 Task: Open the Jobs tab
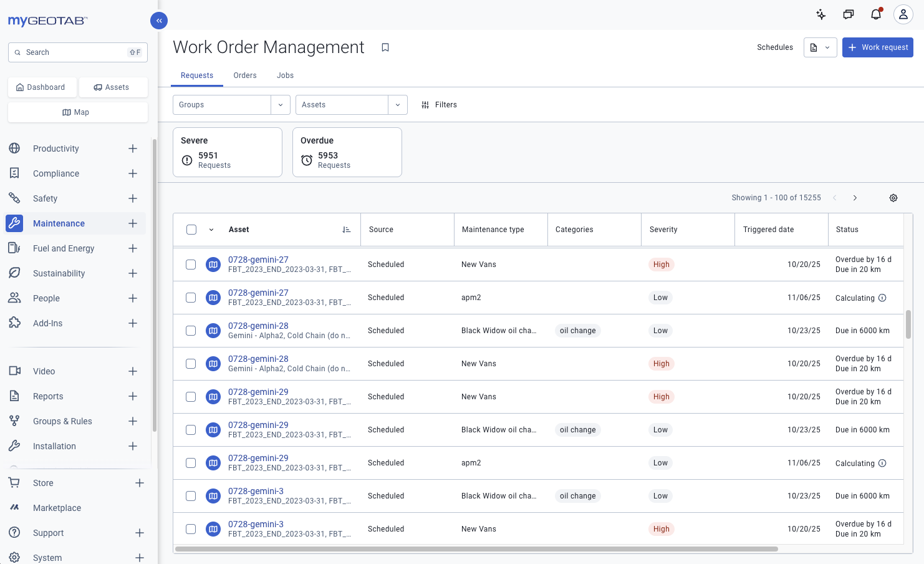pos(285,75)
